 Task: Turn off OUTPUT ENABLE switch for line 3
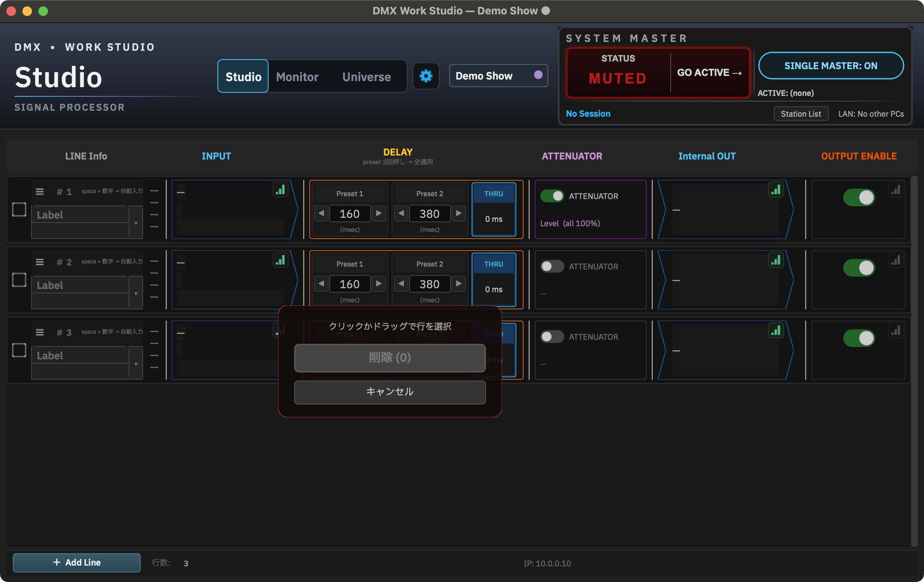(x=859, y=338)
